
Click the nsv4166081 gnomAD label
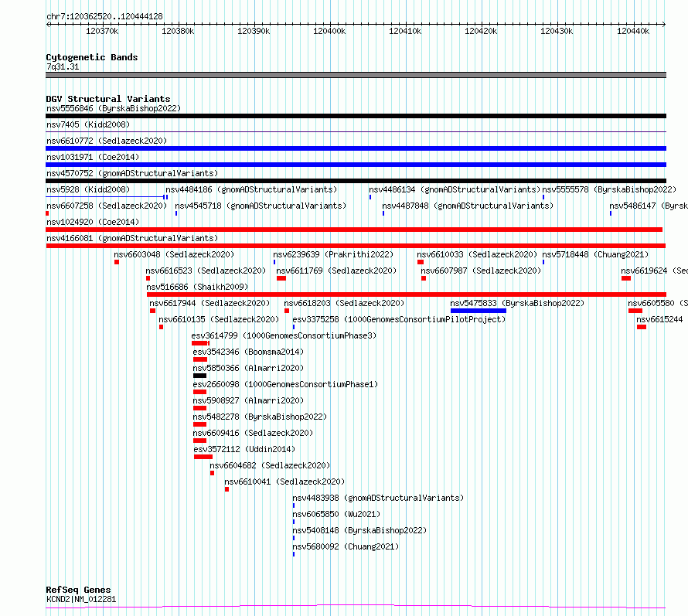coord(132,238)
